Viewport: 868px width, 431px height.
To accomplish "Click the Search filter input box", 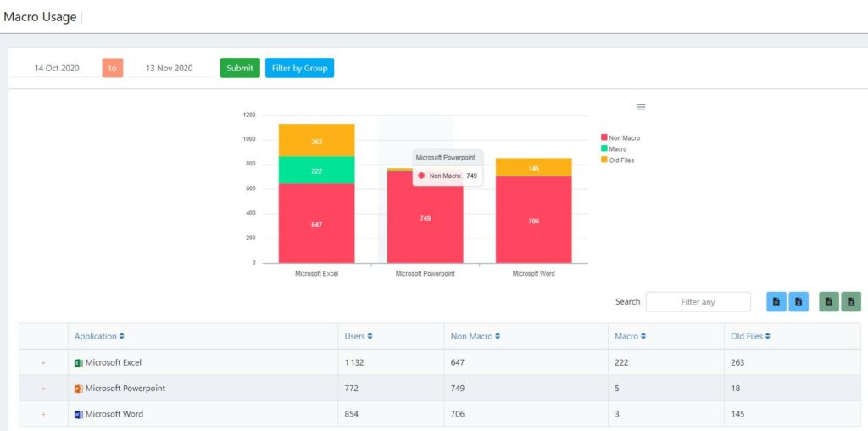I will tap(698, 302).
